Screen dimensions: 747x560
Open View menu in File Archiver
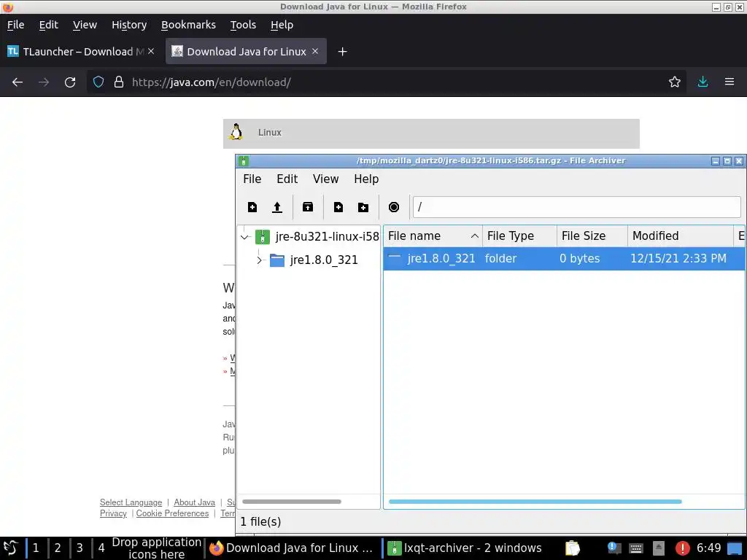(x=325, y=179)
